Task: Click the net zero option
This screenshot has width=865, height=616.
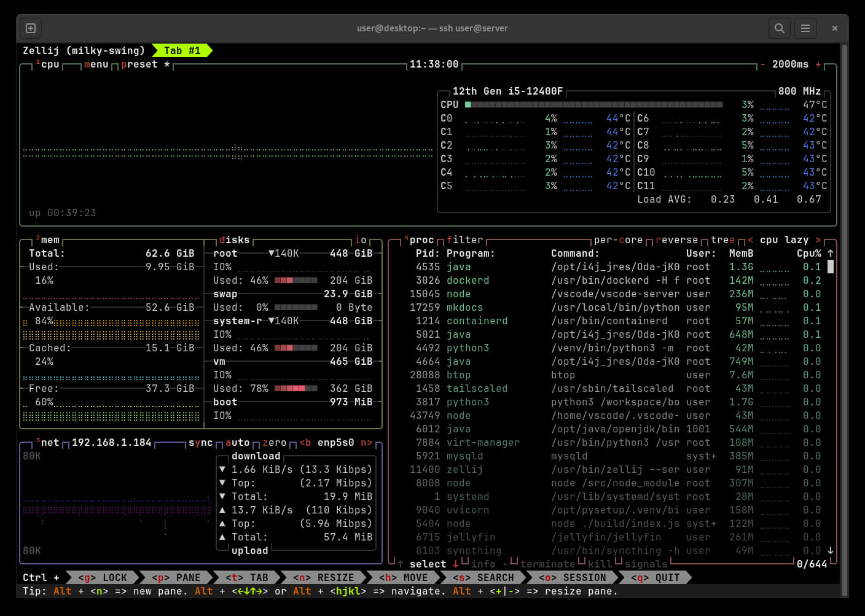Action: coord(274,443)
